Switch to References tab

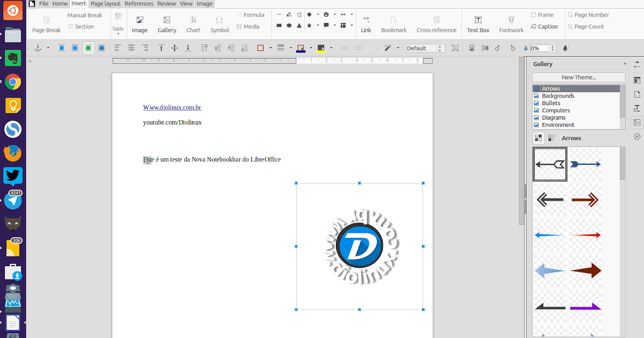(139, 4)
